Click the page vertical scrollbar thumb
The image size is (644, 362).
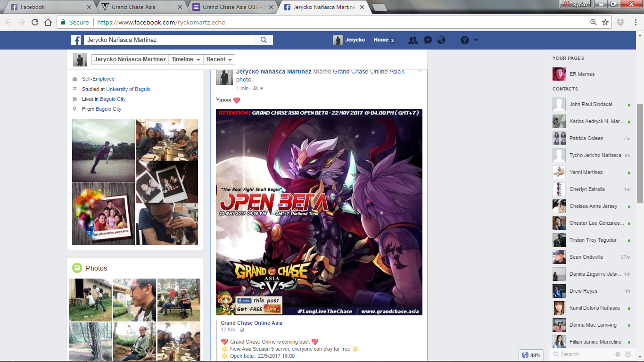point(640,153)
